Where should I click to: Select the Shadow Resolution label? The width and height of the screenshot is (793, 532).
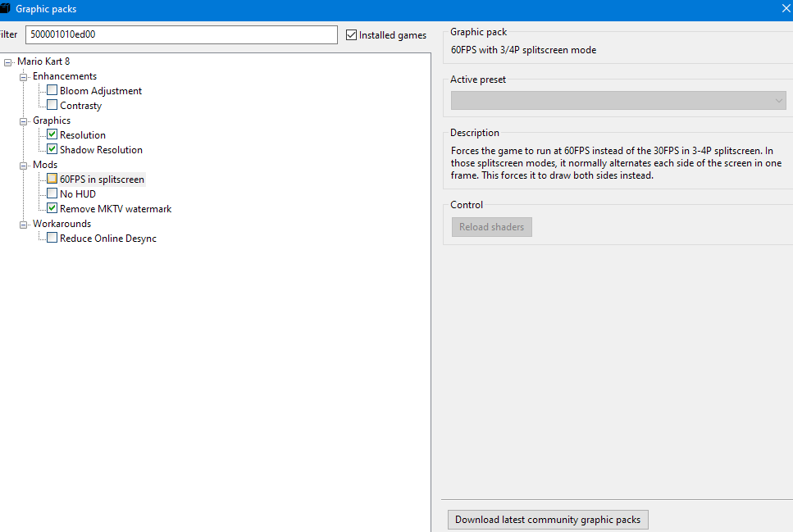pyautogui.click(x=101, y=150)
